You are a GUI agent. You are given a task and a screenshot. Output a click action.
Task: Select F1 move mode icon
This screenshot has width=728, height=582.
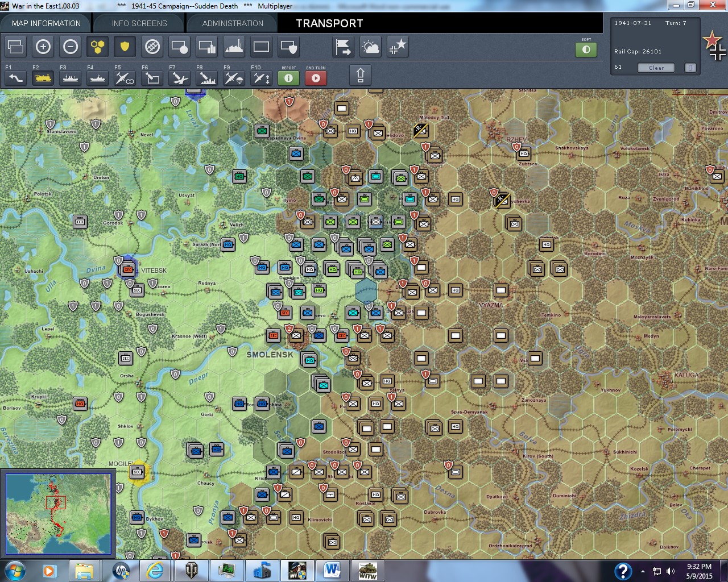pos(16,77)
